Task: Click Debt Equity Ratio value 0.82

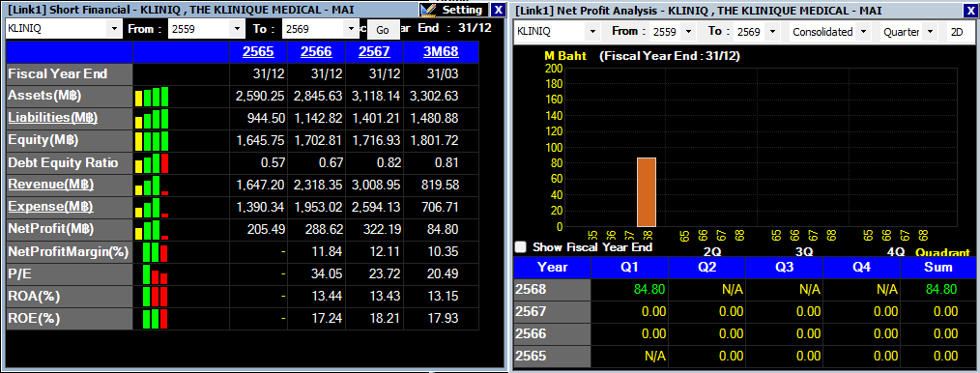Action: 389,163
